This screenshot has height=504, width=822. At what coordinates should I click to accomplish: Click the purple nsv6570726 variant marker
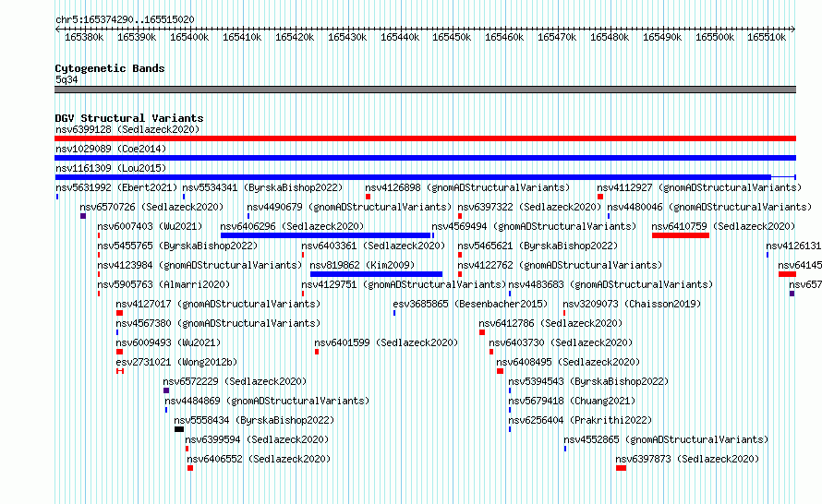click(x=83, y=216)
